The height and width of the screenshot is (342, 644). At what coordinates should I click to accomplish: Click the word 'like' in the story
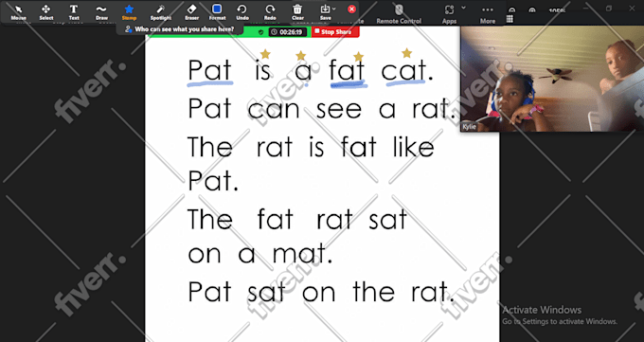coord(413,146)
